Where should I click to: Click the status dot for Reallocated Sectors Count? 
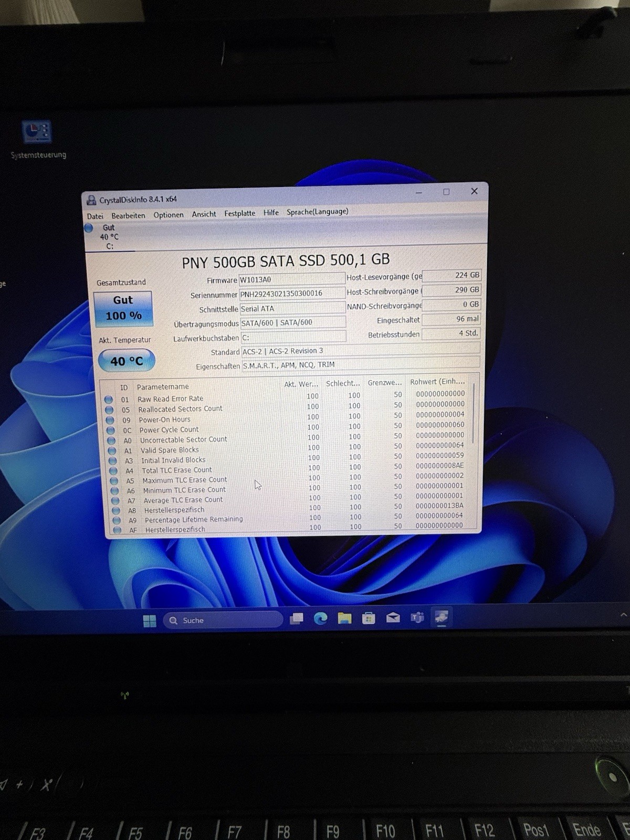(109, 409)
